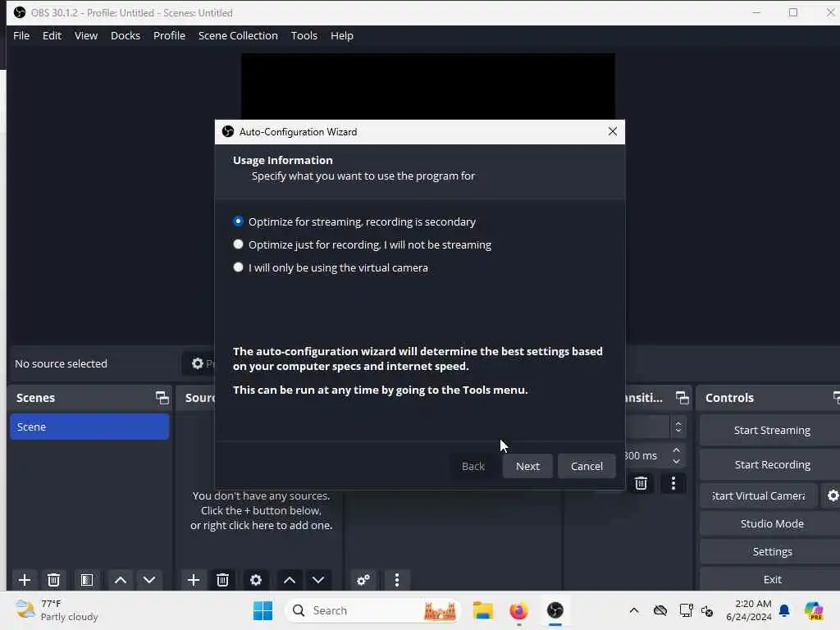Open the Scene Collection menu

[x=238, y=35]
